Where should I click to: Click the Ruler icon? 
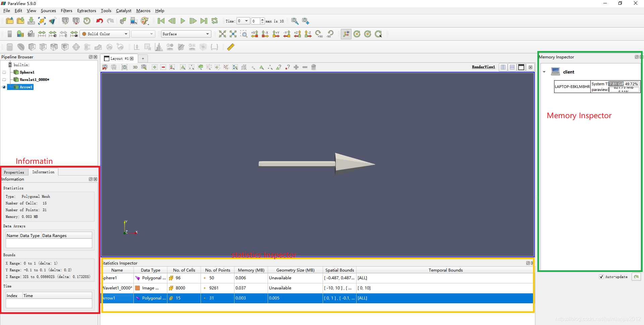tap(231, 47)
